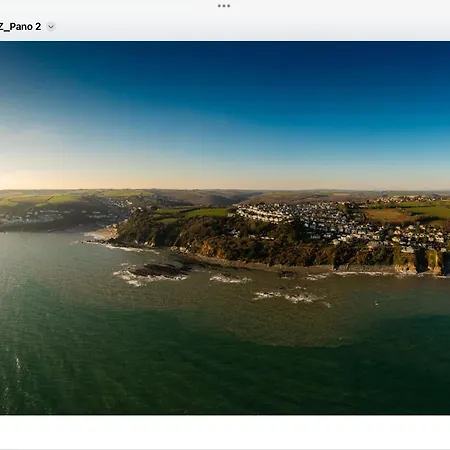Click the white margin below the photo
The image size is (450, 450).
[225, 432]
